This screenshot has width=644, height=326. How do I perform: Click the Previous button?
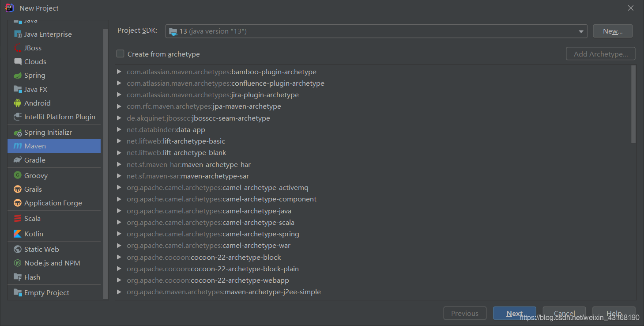(465, 313)
